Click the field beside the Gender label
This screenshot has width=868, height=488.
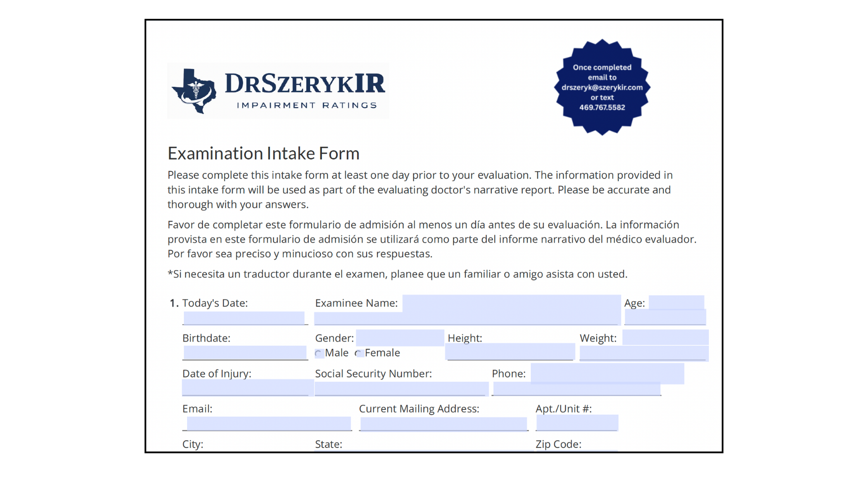[x=400, y=338]
